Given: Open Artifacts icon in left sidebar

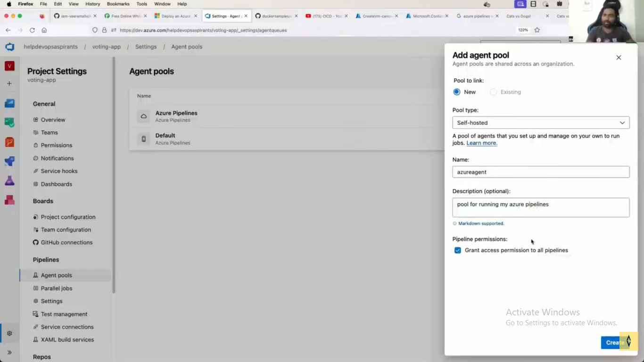Looking at the screenshot, I should [9, 200].
